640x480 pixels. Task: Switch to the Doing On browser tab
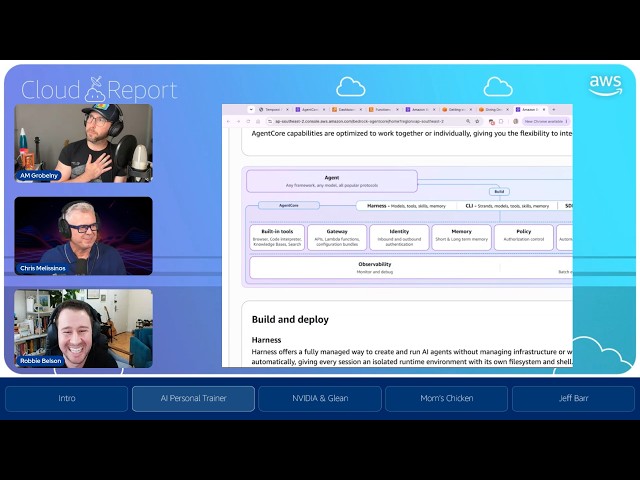493,109
